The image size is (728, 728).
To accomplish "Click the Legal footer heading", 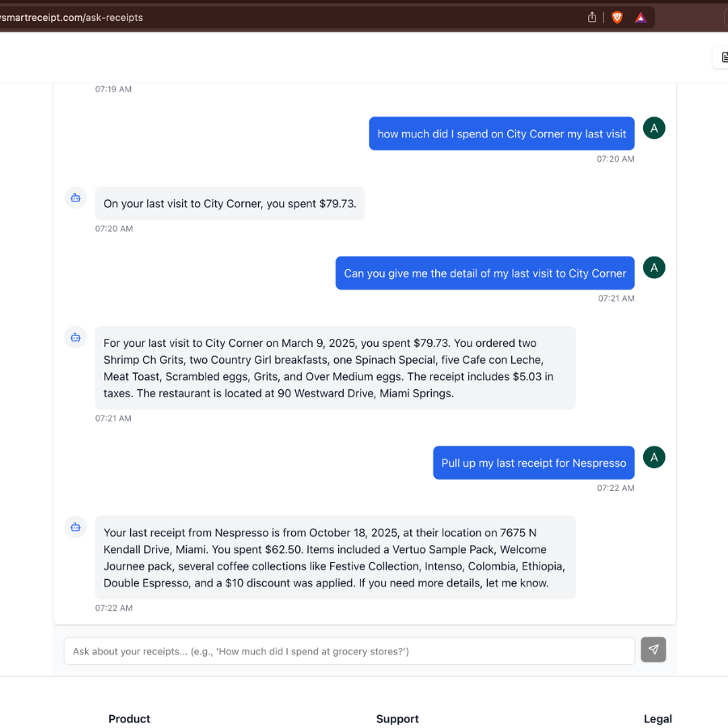I will pos(658,718).
